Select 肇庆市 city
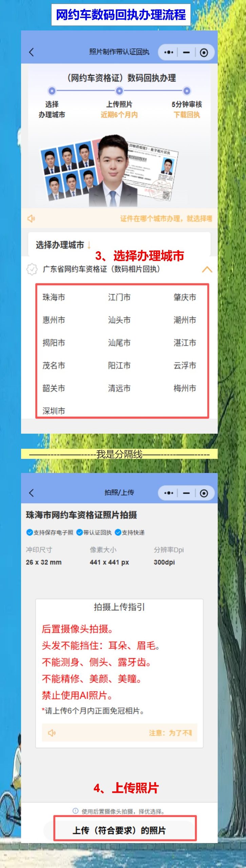 [x=185, y=297]
